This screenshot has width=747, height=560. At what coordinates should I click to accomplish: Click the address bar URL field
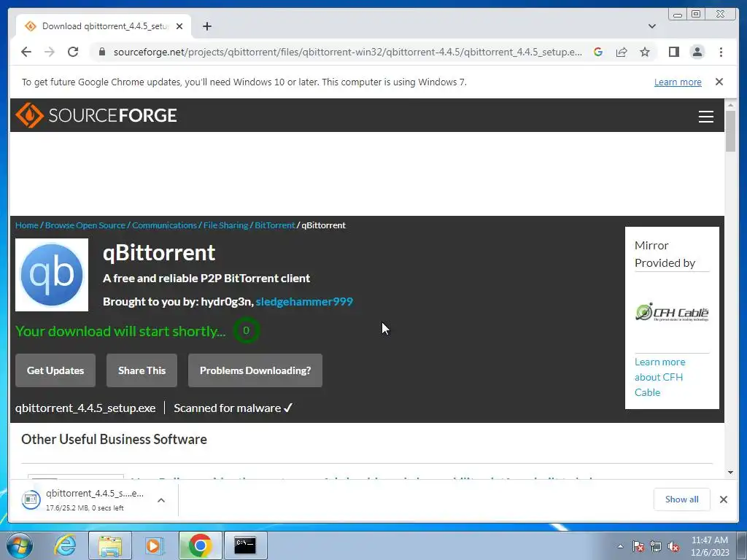point(347,52)
